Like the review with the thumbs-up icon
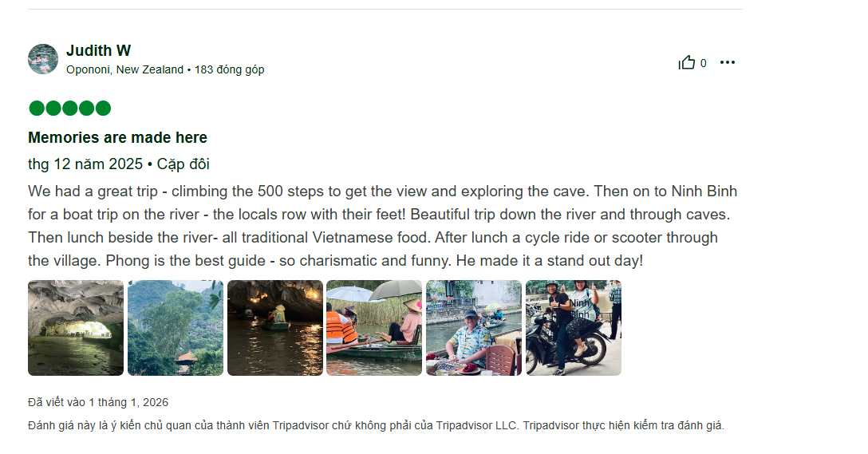The height and width of the screenshot is (454, 868). pyautogui.click(x=686, y=63)
